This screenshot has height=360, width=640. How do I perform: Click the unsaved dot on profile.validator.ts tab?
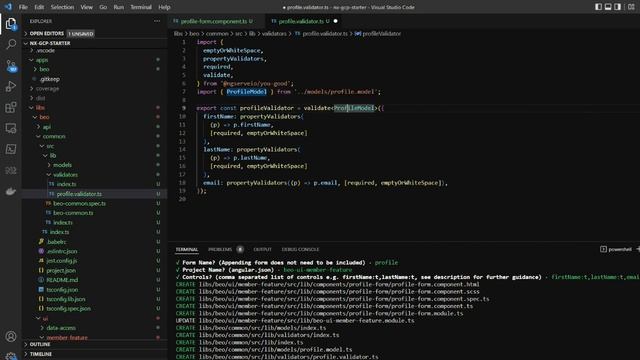tap(336, 21)
